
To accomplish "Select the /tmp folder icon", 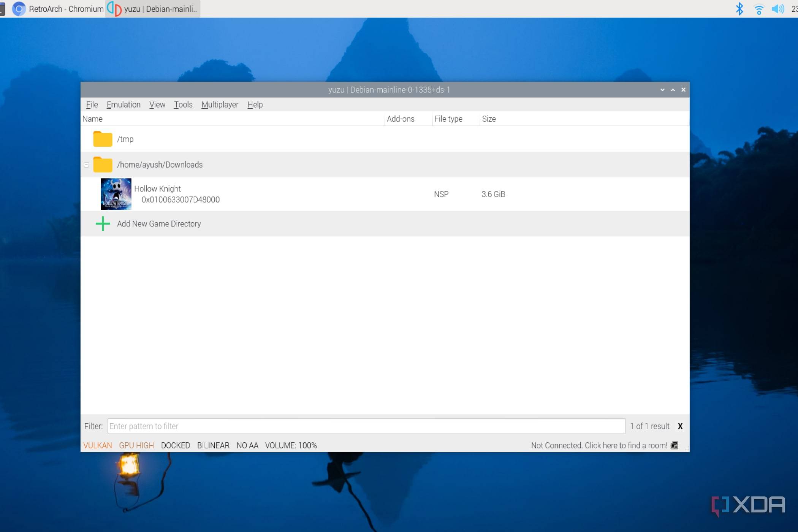I will pos(103,139).
